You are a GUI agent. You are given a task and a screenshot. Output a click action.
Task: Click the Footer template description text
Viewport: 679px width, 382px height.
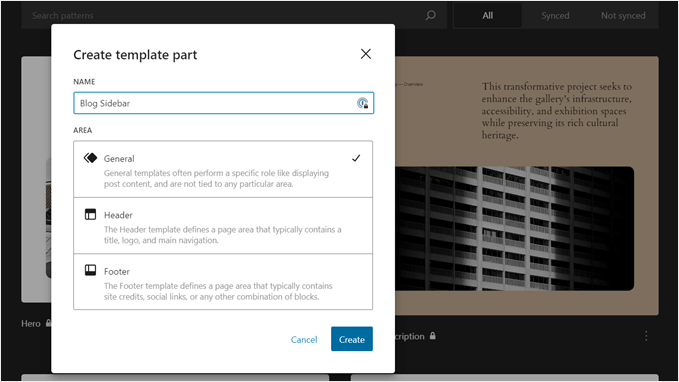click(218, 291)
